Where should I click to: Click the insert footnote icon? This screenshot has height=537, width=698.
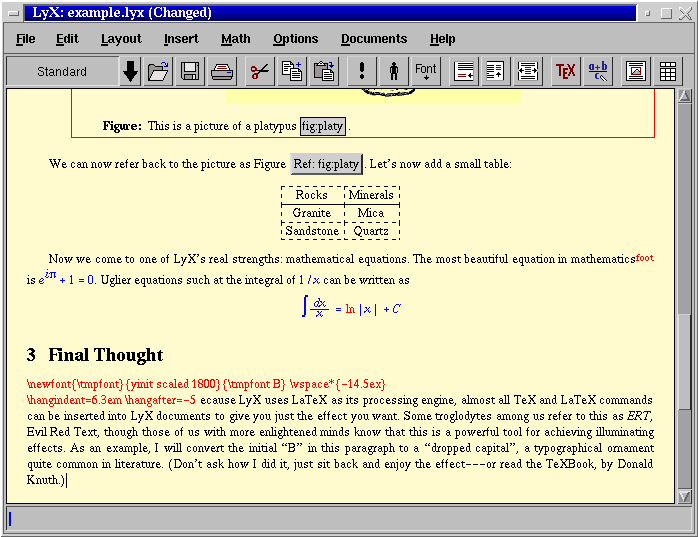point(464,71)
